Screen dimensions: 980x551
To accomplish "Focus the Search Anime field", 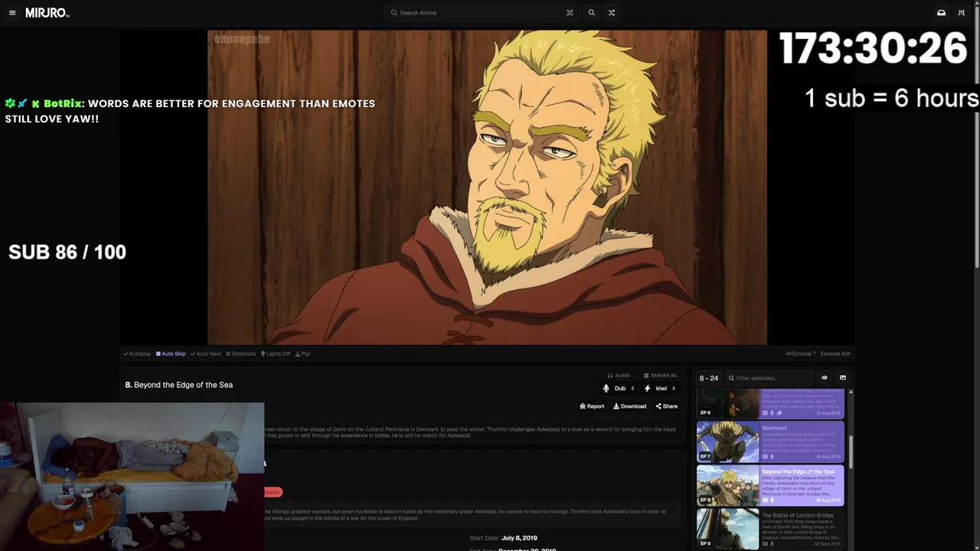I will tap(482, 13).
